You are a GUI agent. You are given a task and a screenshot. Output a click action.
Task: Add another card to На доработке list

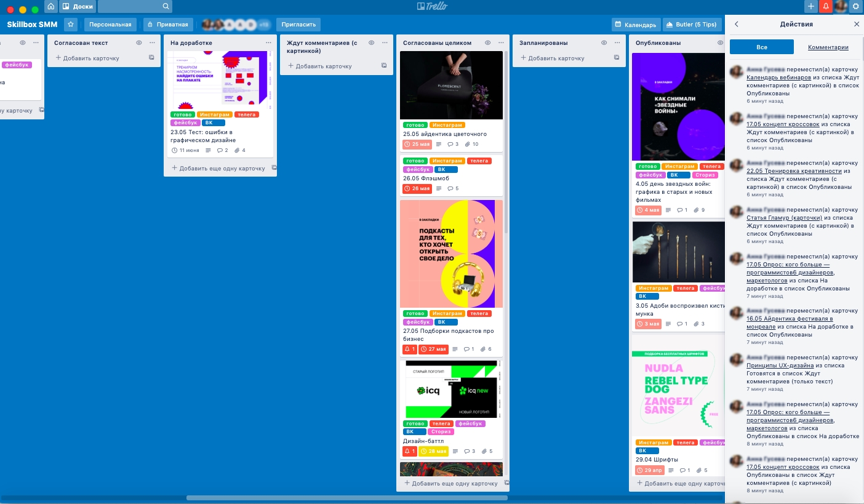pos(218,168)
